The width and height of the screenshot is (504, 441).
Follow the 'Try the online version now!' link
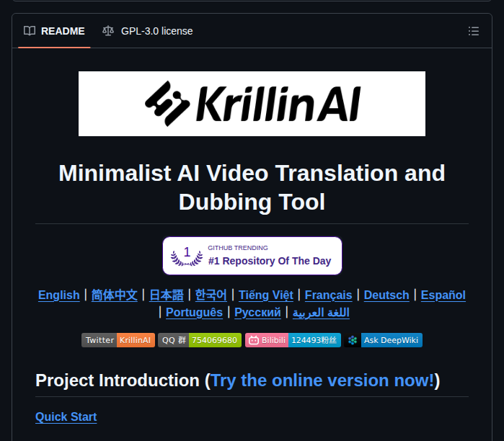[x=322, y=380]
